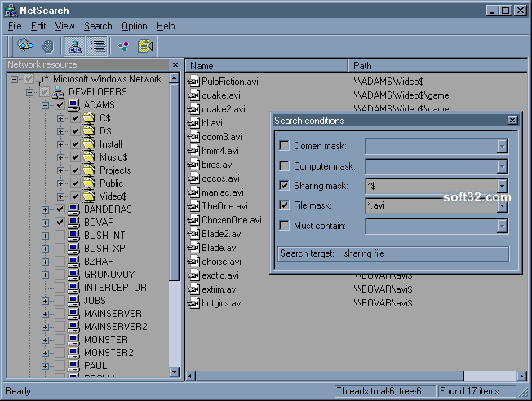The image size is (532, 401).
Task: Enable the Domen mask checkbox
Action: 284,146
